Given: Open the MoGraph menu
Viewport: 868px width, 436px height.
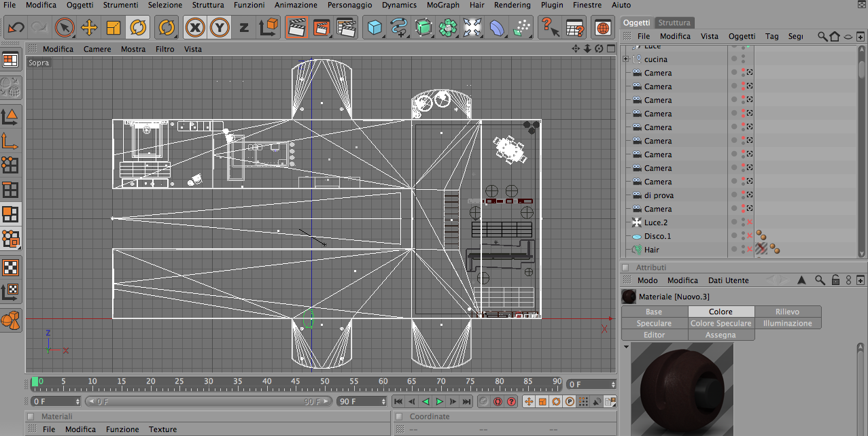Looking at the screenshot, I should point(442,5).
